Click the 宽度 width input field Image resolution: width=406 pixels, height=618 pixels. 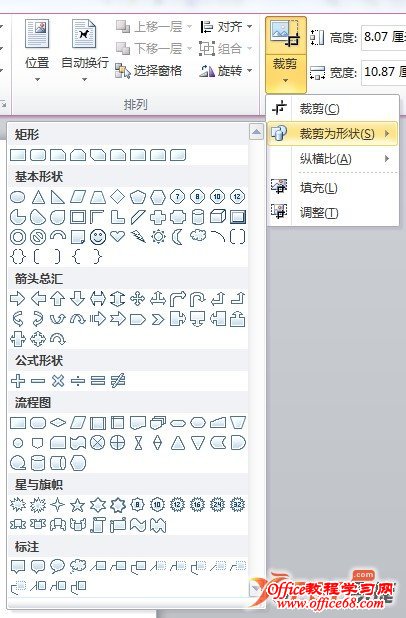pyautogui.click(x=384, y=72)
